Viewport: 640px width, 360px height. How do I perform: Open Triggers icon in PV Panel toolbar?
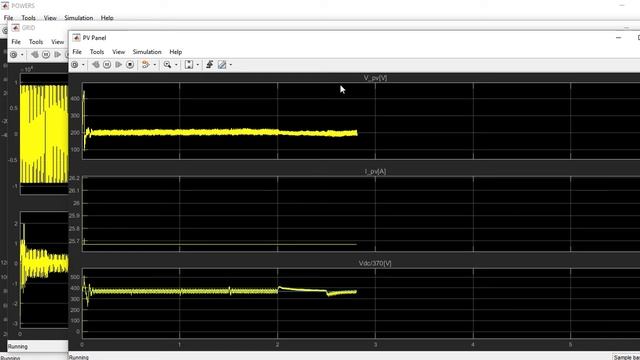tap(209, 64)
